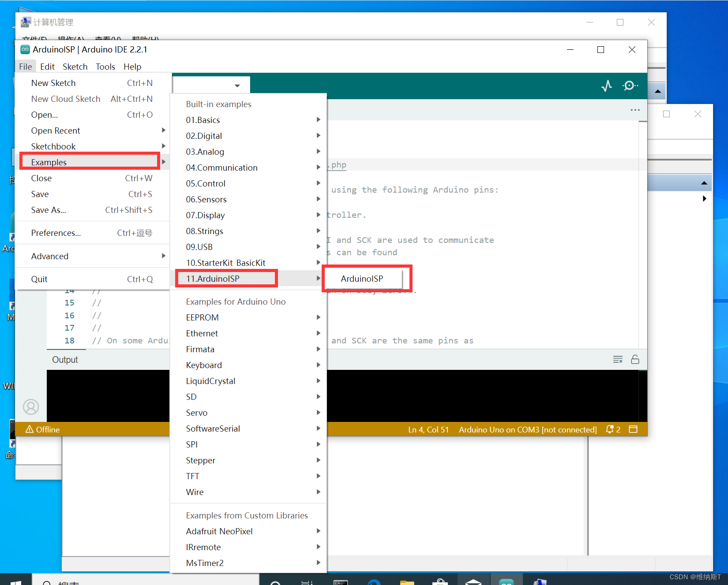Image resolution: width=728 pixels, height=585 pixels.
Task: Click the Offline warning status
Action: (42, 429)
